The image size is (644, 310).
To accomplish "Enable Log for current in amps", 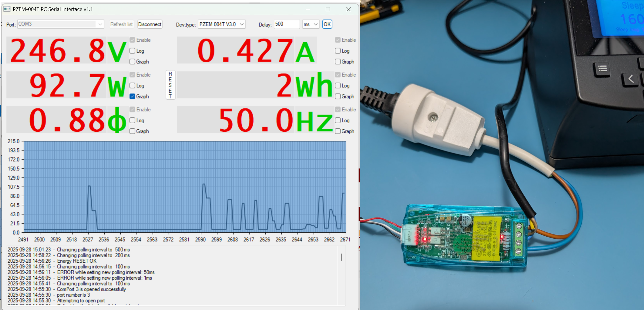I will [x=338, y=51].
